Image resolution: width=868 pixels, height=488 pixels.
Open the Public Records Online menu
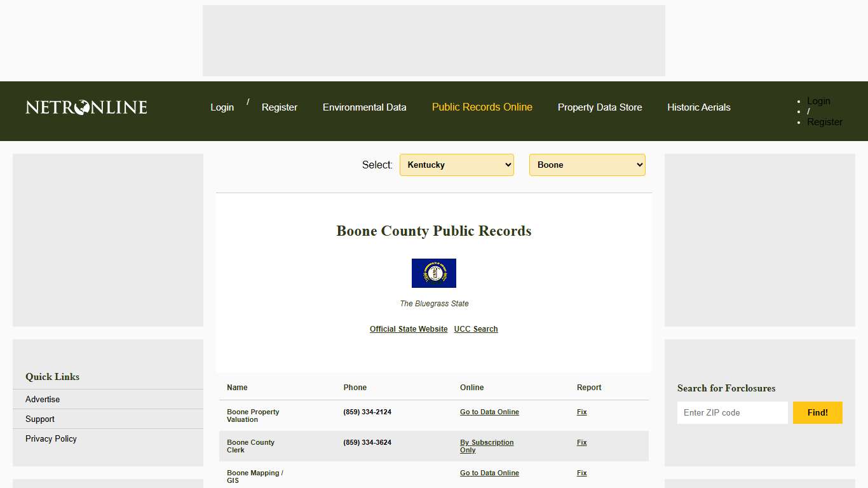click(x=482, y=107)
